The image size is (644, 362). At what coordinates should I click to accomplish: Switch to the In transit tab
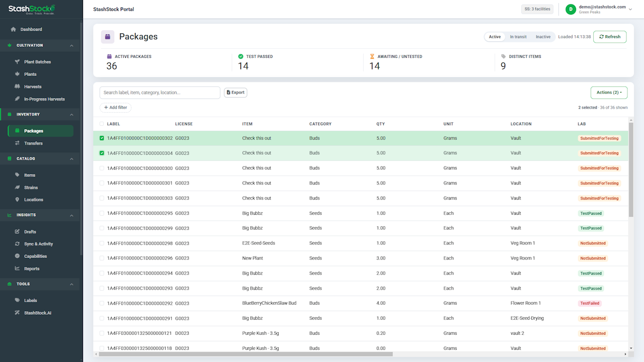(518, 37)
